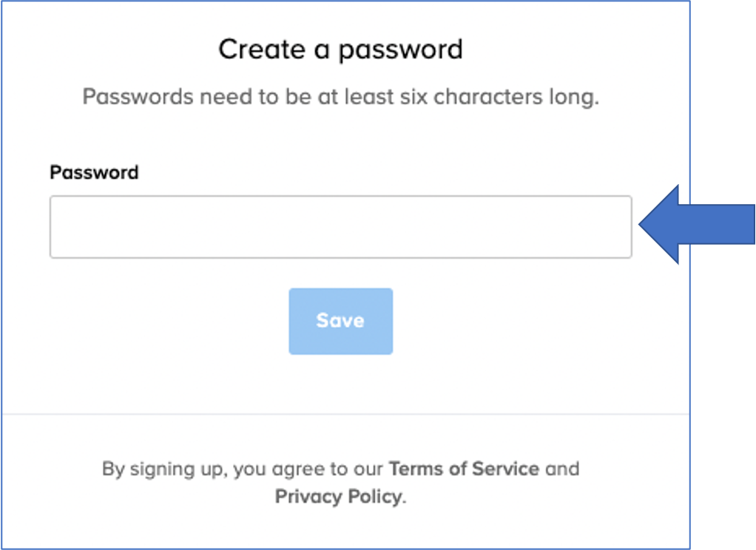Click the white space between Save and the divider

coord(340,384)
